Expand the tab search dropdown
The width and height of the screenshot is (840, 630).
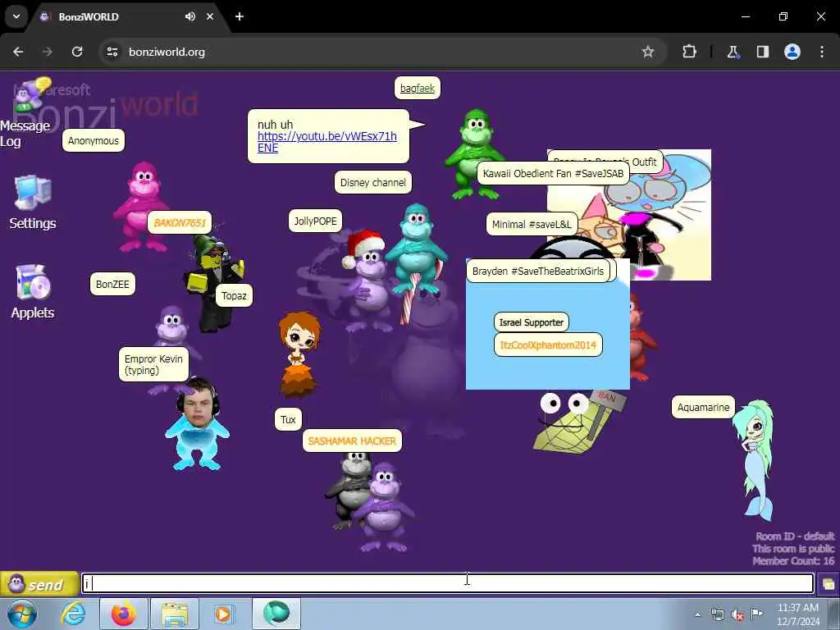tap(16, 16)
